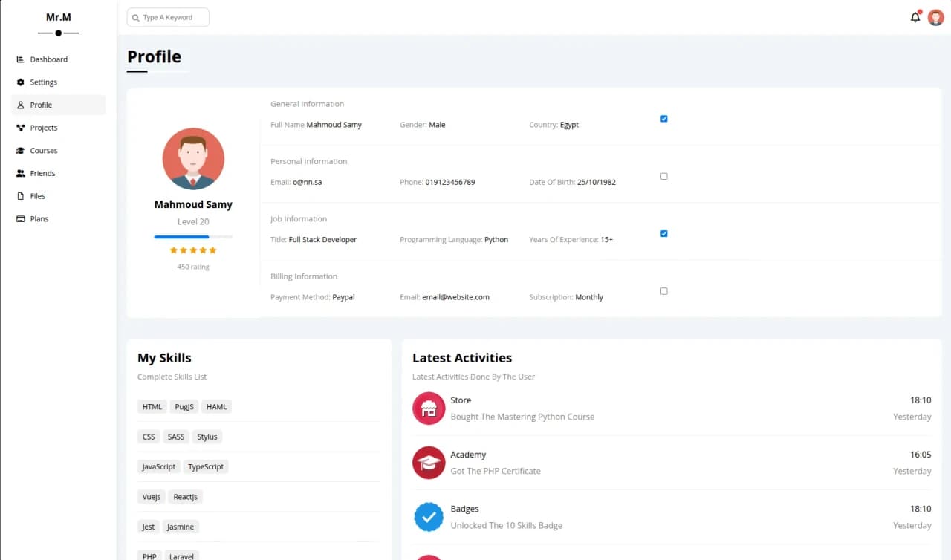Uncheck the General Information checkbox
This screenshot has width=951, height=560.
point(664,119)
